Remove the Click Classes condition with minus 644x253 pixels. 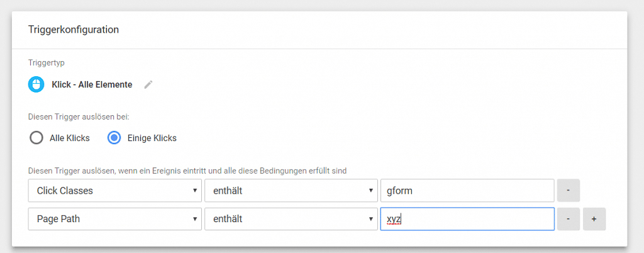tap(568, 191)
